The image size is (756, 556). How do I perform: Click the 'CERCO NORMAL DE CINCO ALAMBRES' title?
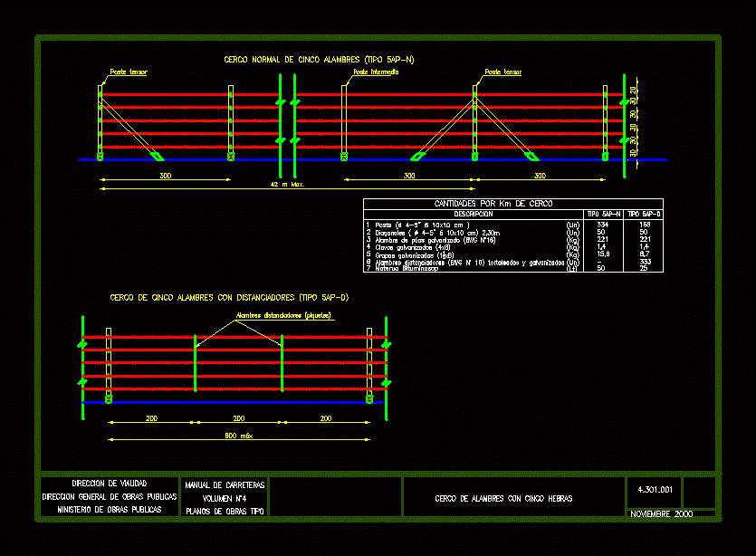tap(320, 60)
